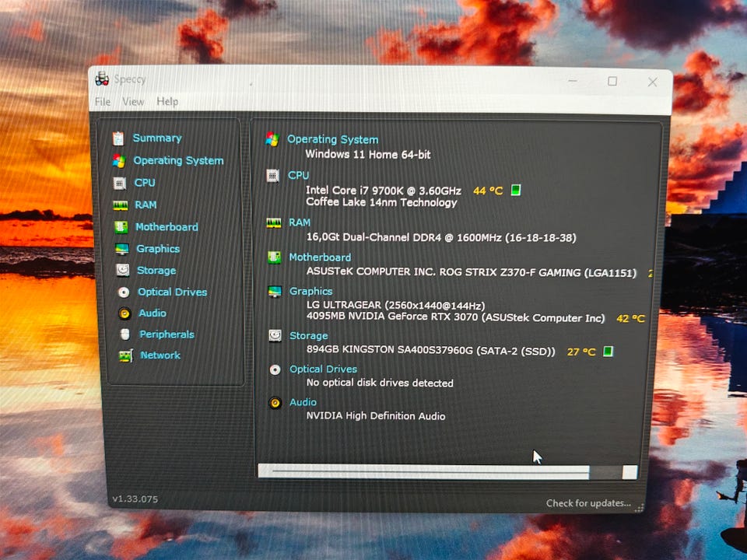Click the Motherboard icon in summary panel
The height and width of the screenshot is (560, 747).
click(x=274, y=257)
